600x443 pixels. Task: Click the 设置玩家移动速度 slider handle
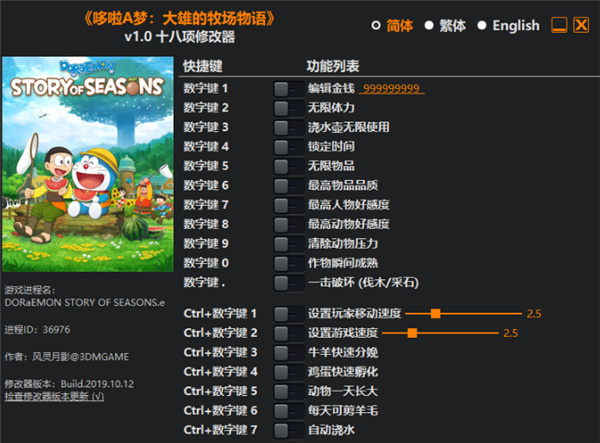click(435, 314)
